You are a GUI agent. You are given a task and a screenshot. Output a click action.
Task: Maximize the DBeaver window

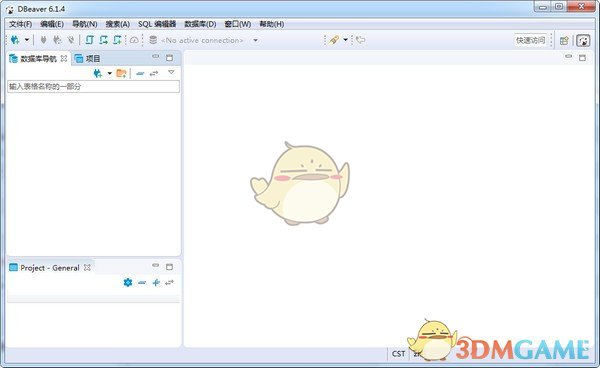559,7
